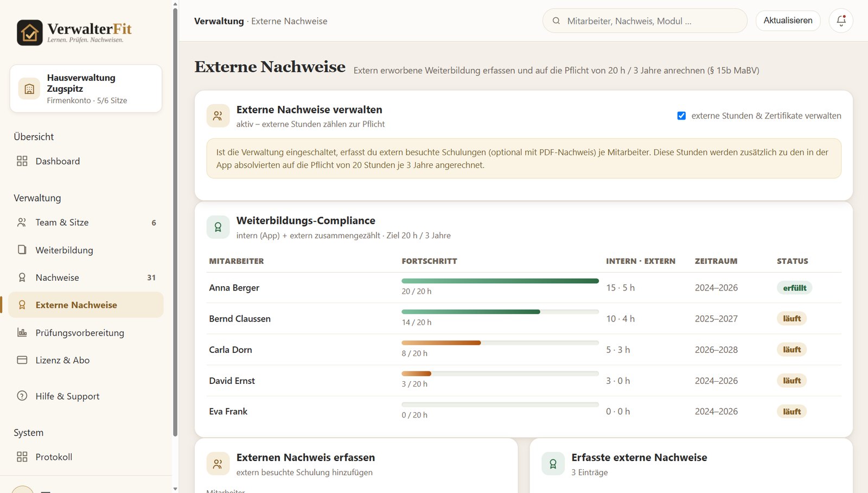Click the Verwaltung breadcrumb link

click(219, 21)
